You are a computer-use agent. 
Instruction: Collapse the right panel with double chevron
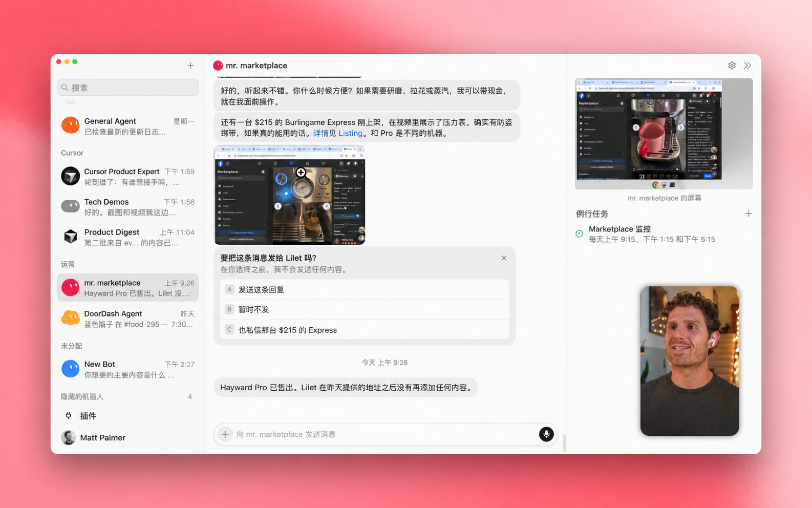747,66
